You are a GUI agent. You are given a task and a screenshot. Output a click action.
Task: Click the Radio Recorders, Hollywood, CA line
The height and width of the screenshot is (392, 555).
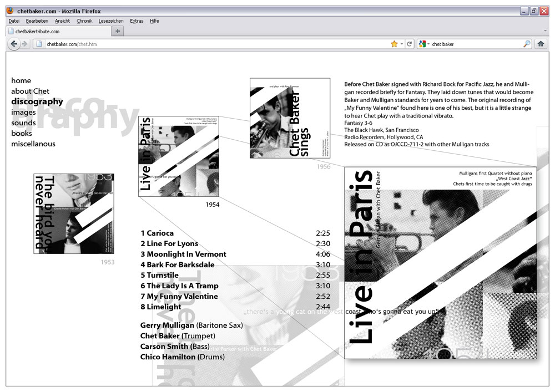coord(384,137)
